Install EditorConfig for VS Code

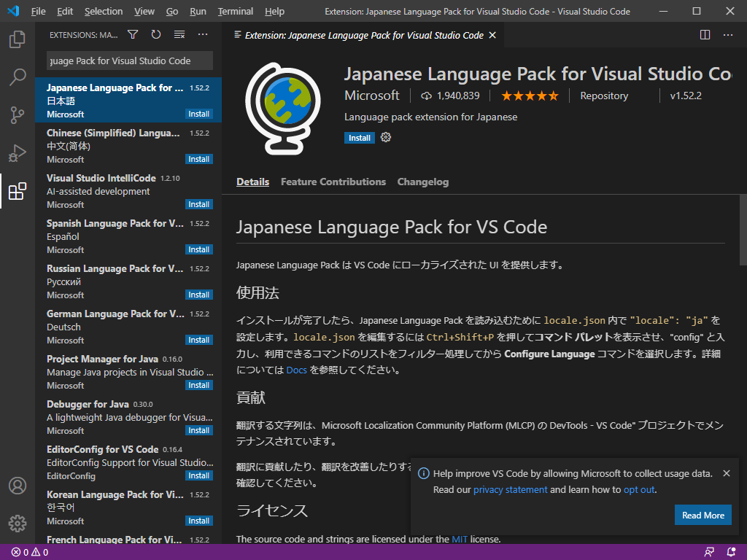tap(198, 475)
